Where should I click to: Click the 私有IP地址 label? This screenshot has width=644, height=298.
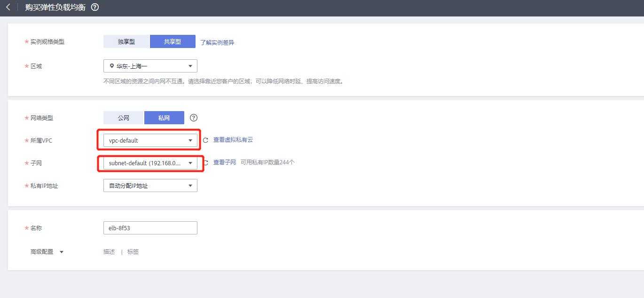[44, 186]
